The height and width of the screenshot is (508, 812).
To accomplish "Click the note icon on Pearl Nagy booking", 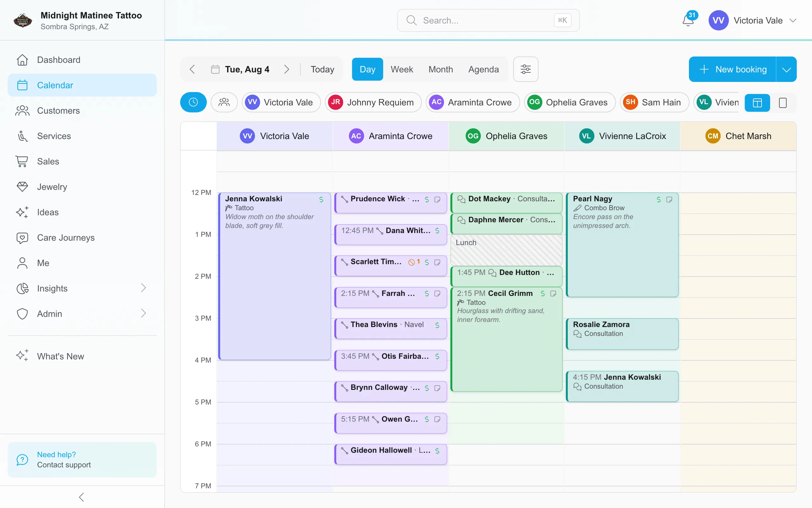I will pos(669,200).
